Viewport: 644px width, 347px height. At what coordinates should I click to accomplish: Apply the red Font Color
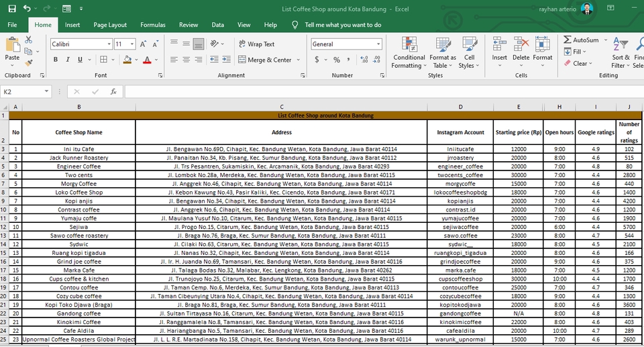(x=147, y=60)
